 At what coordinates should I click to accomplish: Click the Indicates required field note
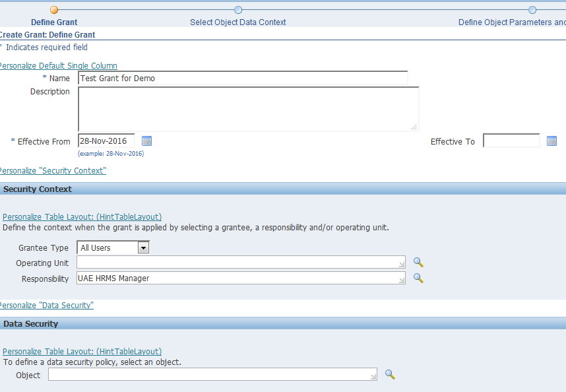47,48
